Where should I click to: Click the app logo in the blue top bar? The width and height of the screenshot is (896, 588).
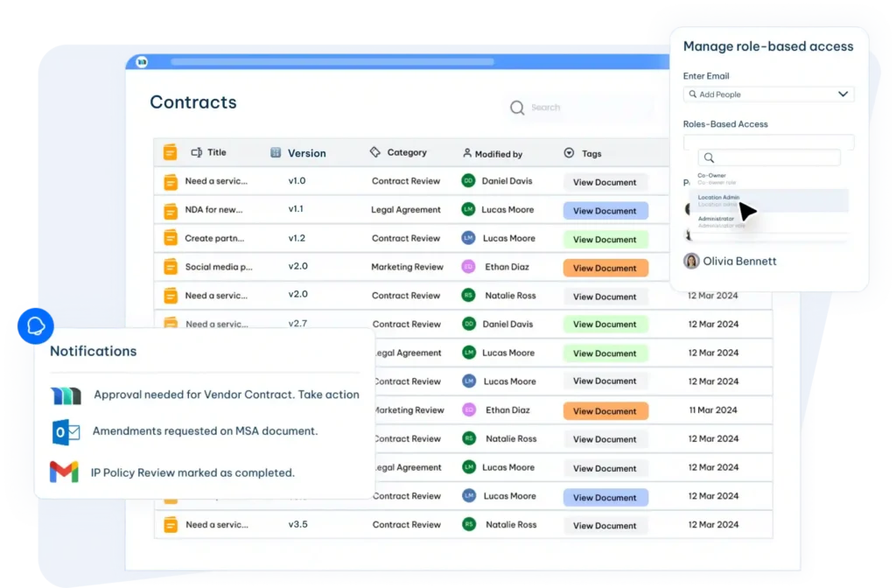142,62
